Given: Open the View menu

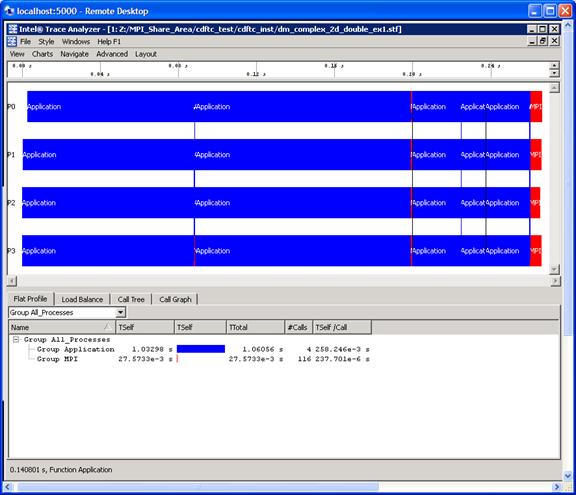Looking at the screenshot, I should coord(17,54).
